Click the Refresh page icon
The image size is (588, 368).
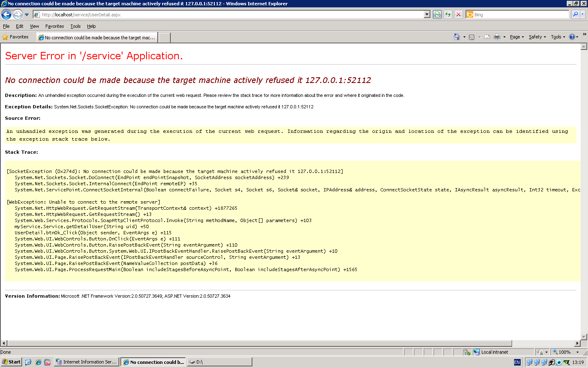(448, 15)
